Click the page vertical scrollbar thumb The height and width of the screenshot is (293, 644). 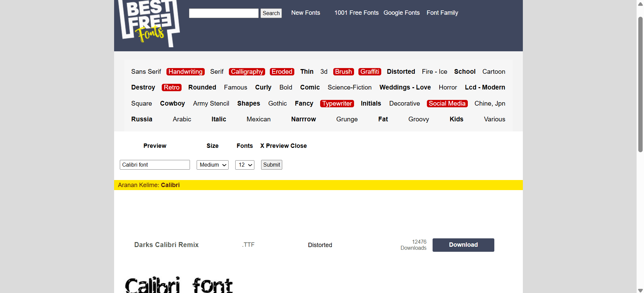(640, 84)
